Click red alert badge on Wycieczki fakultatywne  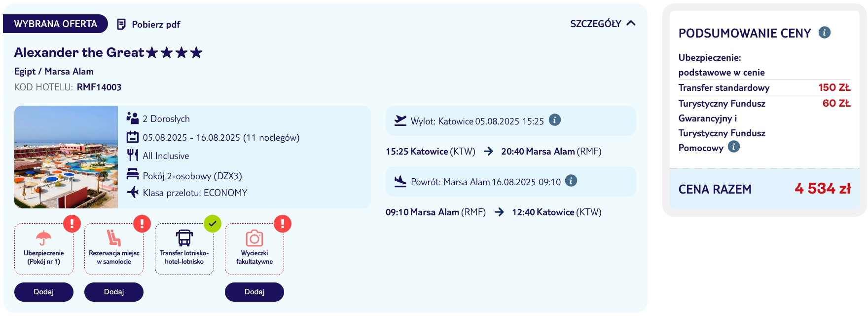point(283,224)
